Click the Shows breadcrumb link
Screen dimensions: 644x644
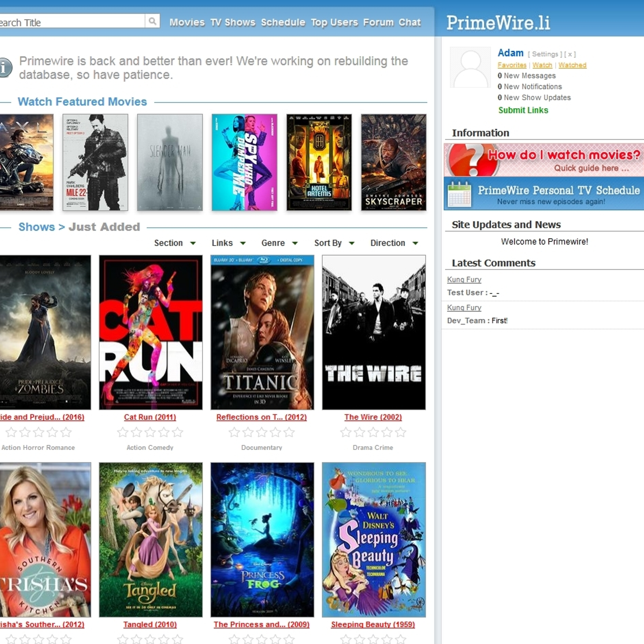coord(37,227)
